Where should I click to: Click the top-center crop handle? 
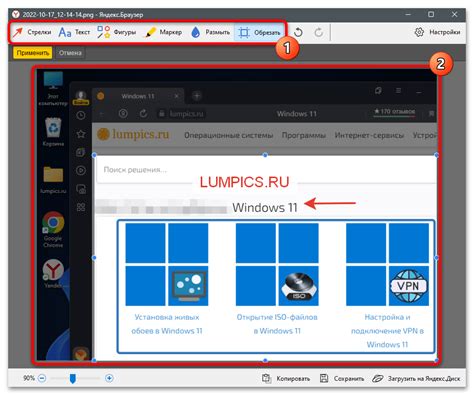pos(265,155)
